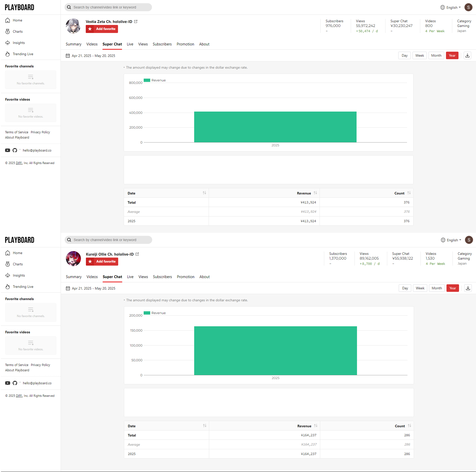Select Day granularity for Vestia Zeta chart
This screenshot has width=476, height=472.
(x=404, y=55)
